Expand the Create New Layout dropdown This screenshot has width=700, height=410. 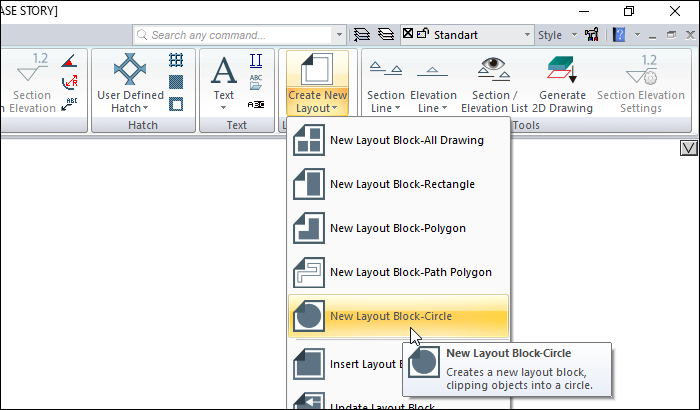click(x=316, y=108)
